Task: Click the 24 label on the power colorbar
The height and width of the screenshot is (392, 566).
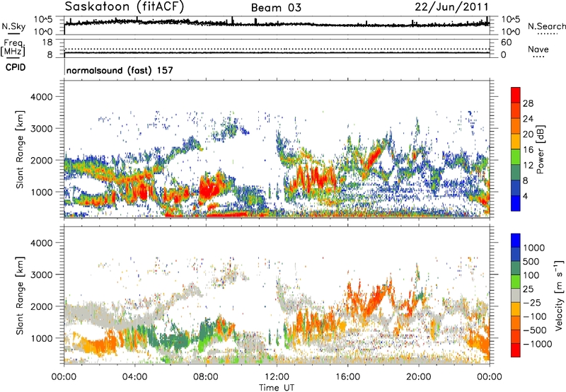Action: click(x=528, y=119)
